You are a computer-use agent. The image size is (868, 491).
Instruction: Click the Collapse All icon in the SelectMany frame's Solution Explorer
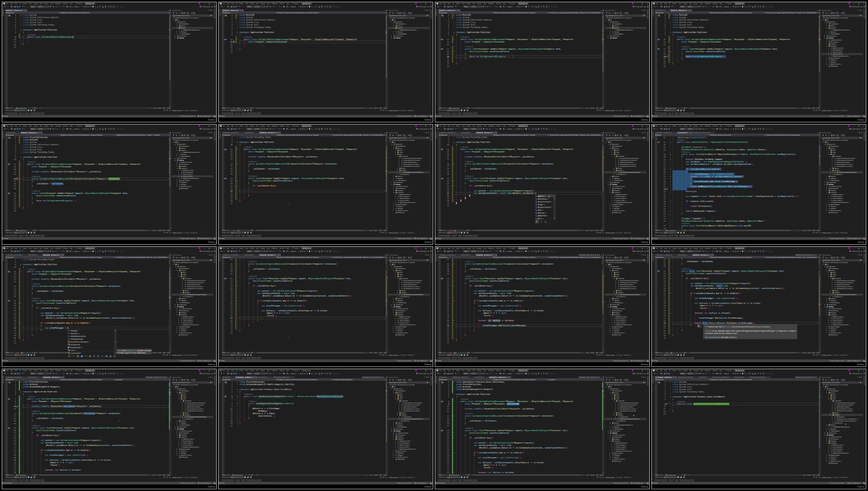[x=615, y=135]
